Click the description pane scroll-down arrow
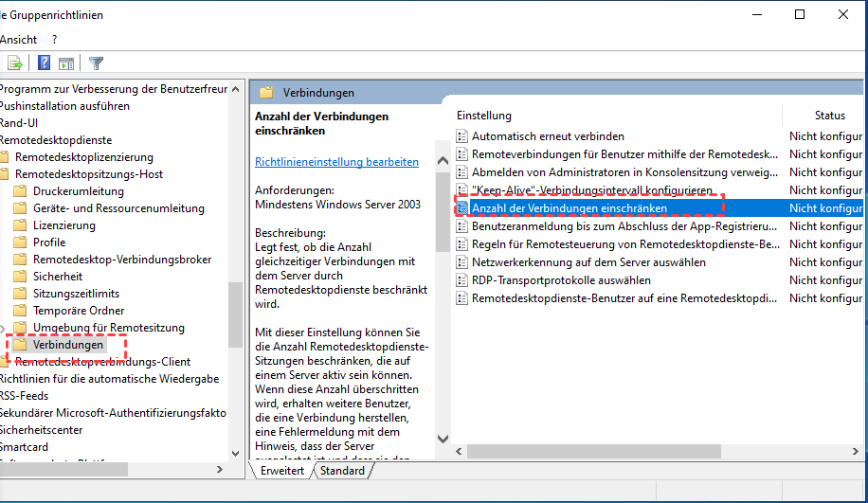Viewport: 868px width, 503px height. coord(442,438)
